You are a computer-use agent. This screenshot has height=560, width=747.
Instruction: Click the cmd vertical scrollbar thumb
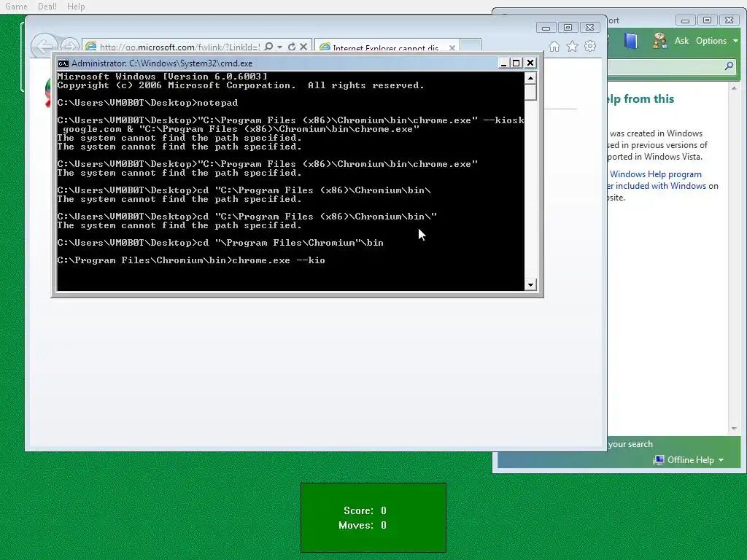click(x=530, y=92)
